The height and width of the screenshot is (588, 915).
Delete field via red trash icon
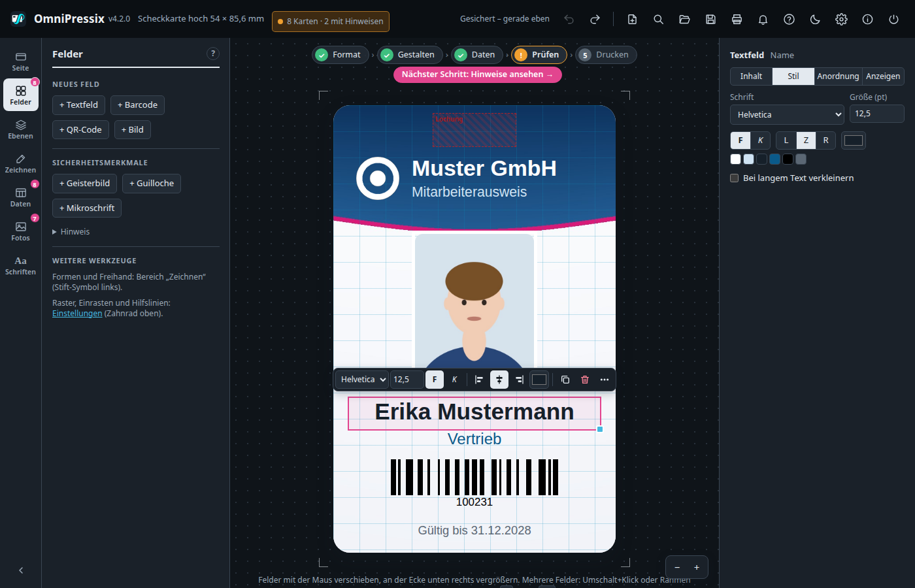tap(585, 380)
